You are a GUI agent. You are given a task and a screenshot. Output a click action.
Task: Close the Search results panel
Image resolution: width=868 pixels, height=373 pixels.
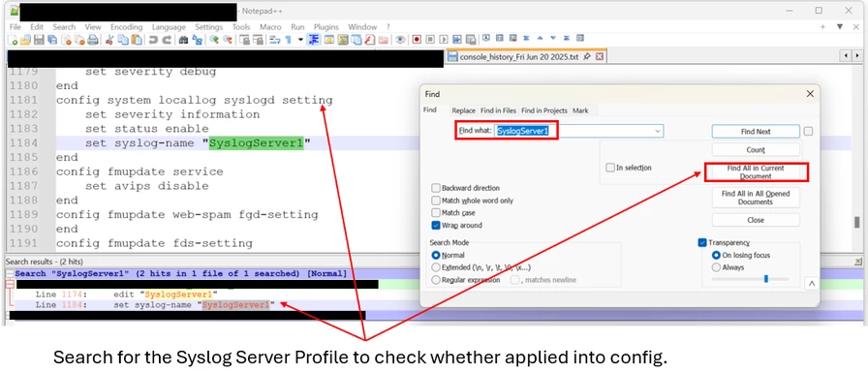(x=858, y=262)
